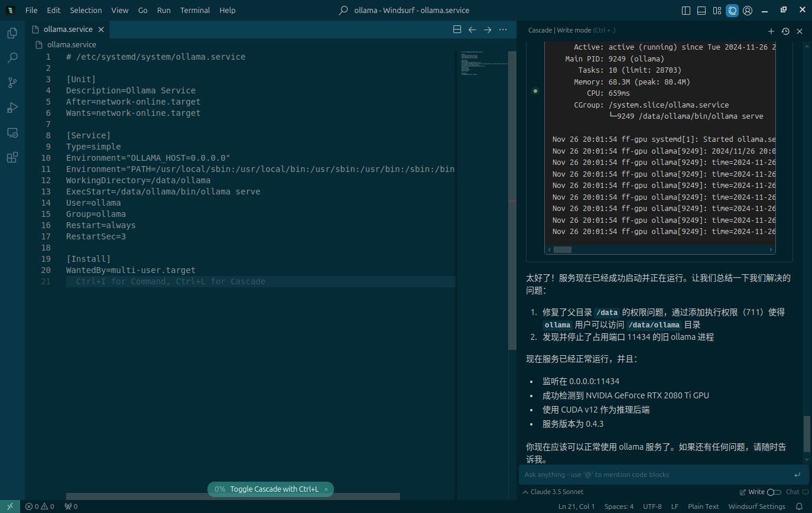Open the errors and warnings problems indicator
The height and width of the screenshot is (513, 812).
40,506
